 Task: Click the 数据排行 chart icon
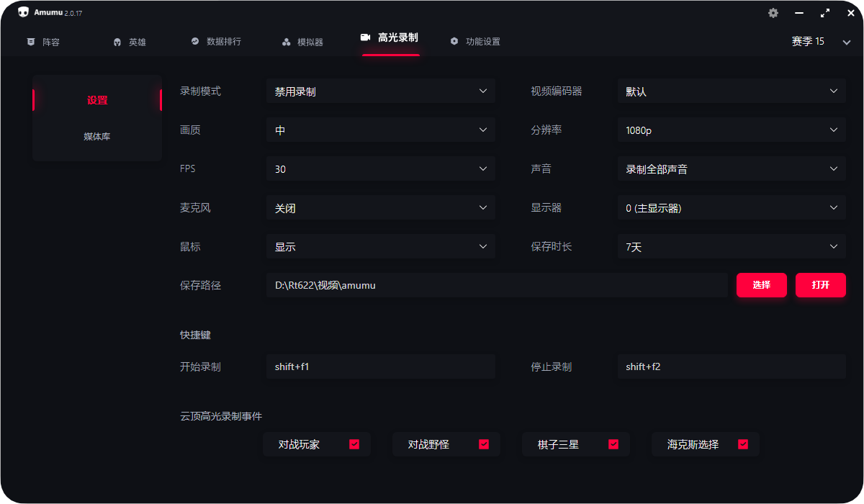point(195,42)
